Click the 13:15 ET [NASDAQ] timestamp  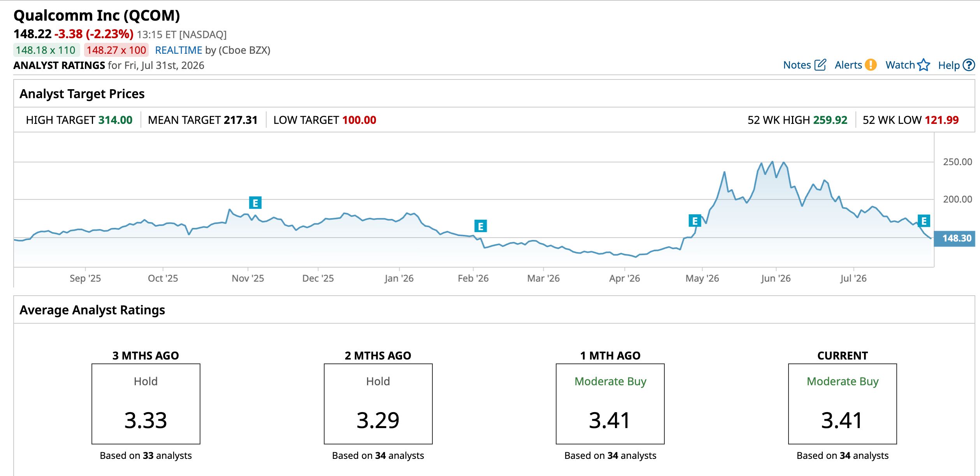(182, 35)
